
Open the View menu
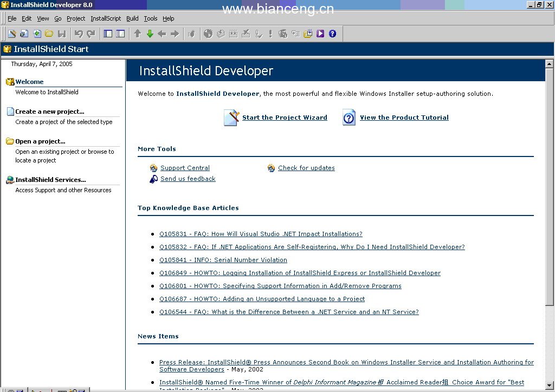pyautogui.click(x=43, y=18)
